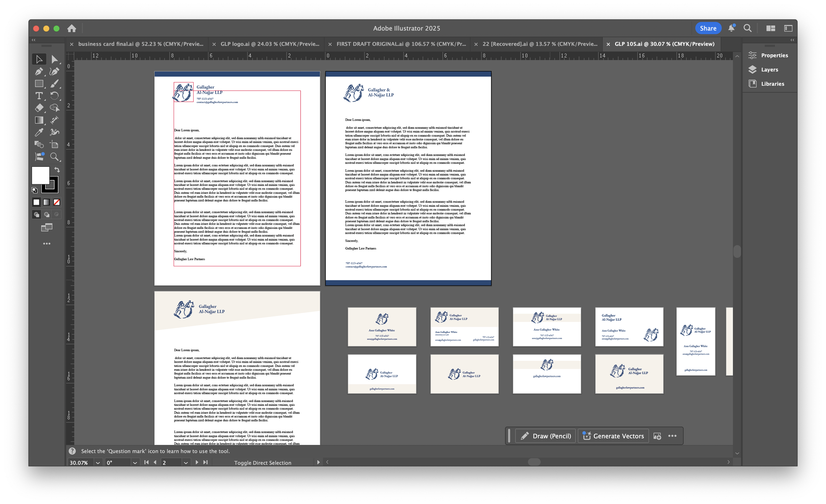Viewport: 826px width, 504px height.
Task: Click the Generate Vectors button
Action: pyautogui.click(x=613, y=436)
